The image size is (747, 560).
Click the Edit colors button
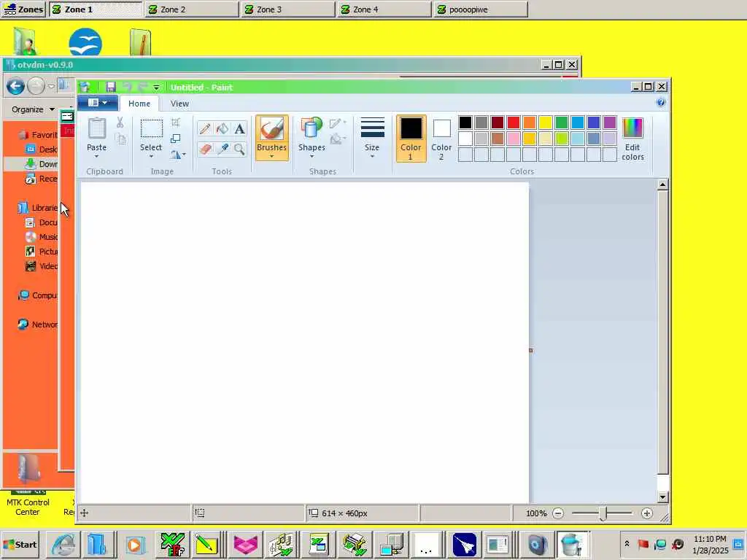tap(632, 139)
